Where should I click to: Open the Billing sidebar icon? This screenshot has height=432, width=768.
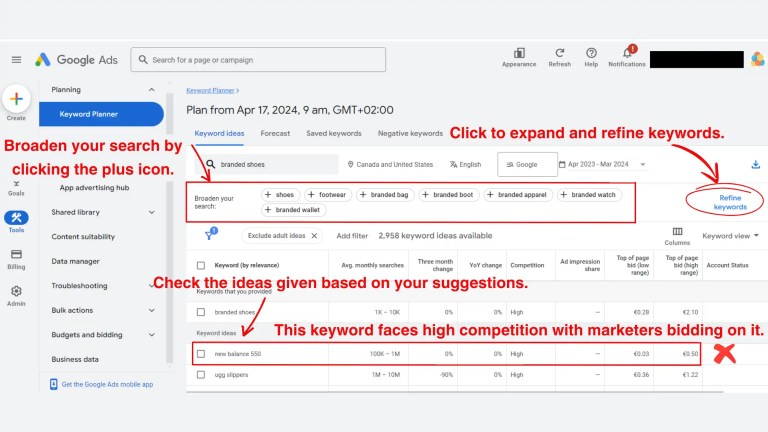click(16, 254)
